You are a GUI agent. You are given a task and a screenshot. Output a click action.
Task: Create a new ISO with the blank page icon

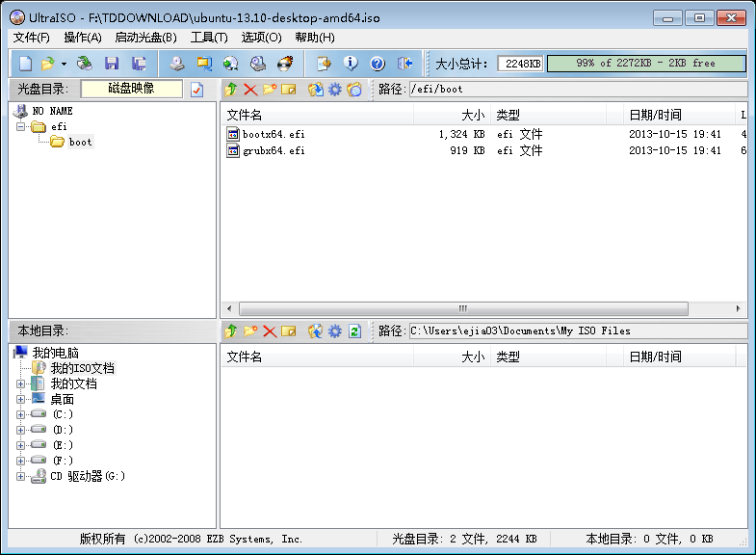[26, 64]
